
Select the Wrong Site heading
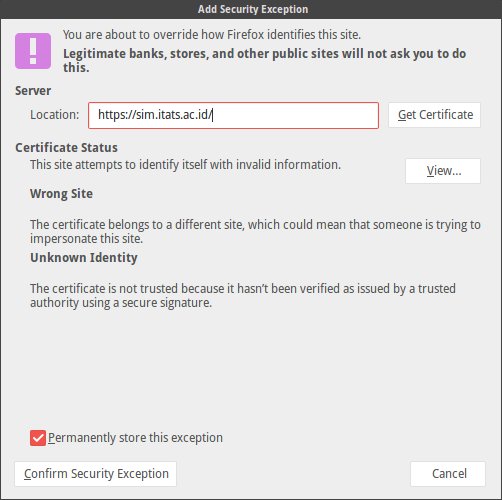pos(61,194)
